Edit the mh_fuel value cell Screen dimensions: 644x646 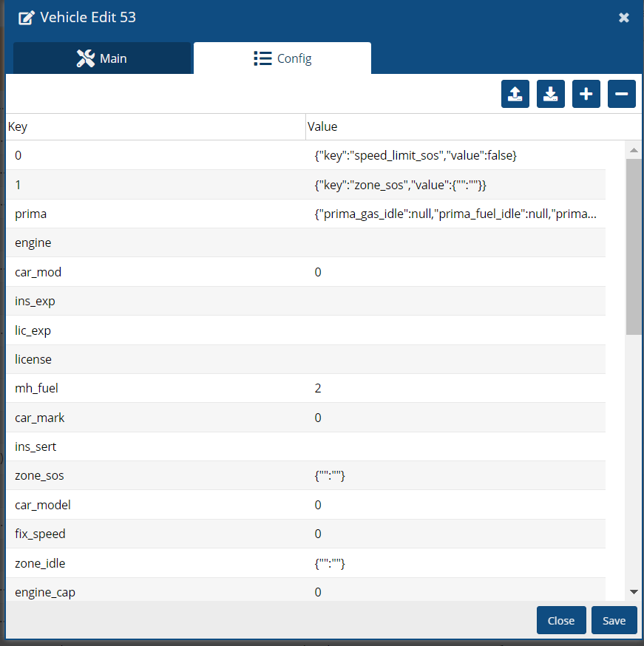[455, 388]
